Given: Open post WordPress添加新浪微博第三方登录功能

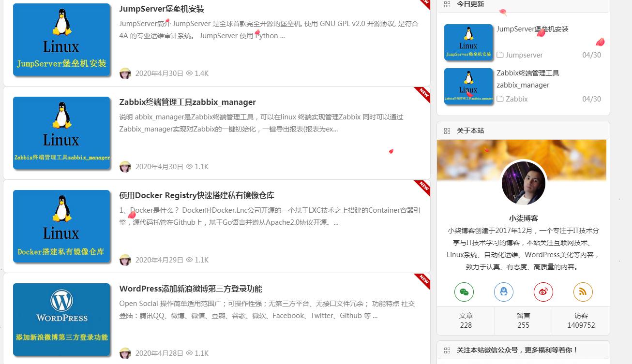Looking at the screenshot, I should point(191,289).
